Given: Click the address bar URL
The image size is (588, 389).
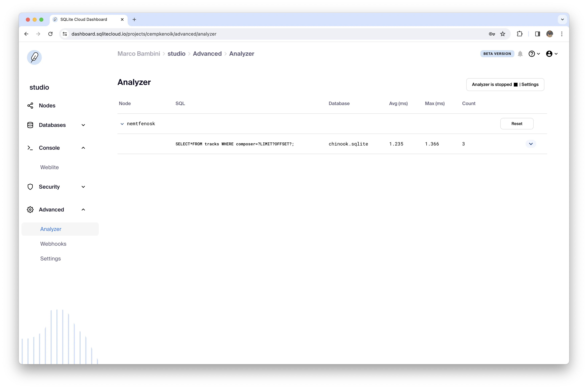Looking at the screenshot, I should click(x=144, y=34).
